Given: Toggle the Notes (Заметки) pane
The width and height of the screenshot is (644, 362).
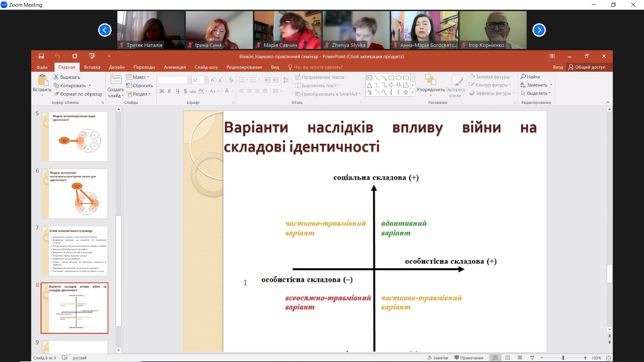Looking at the screenshot, I should 438,358.
